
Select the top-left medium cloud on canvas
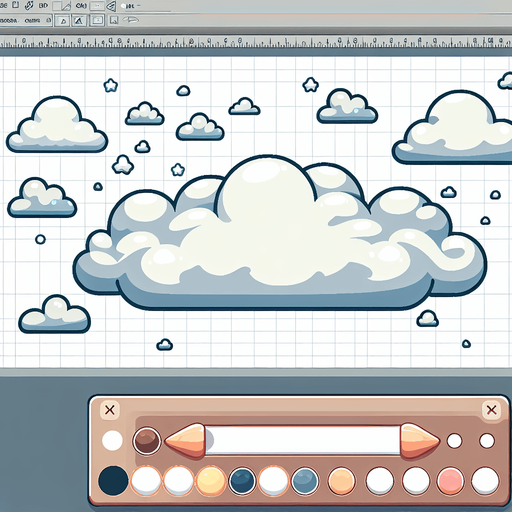pos(57,124)
